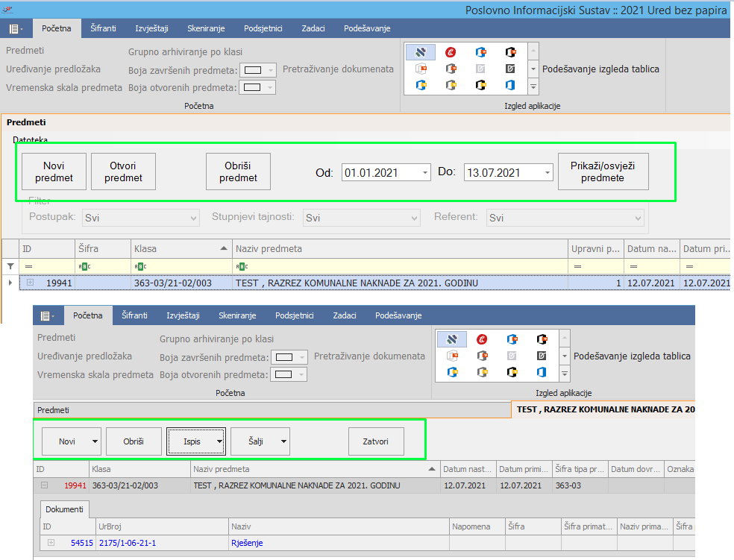Open top ribbon Boja završenih predmeta color swatch

254,70
